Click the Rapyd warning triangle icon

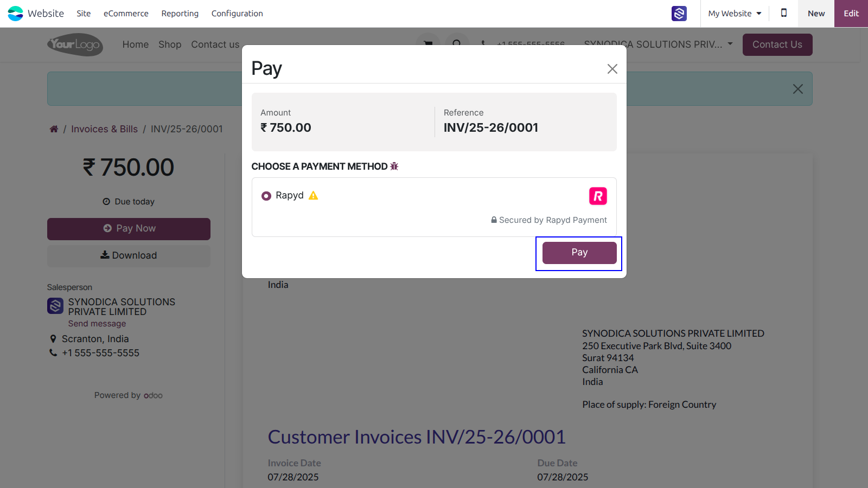click(x=314, y=195)
